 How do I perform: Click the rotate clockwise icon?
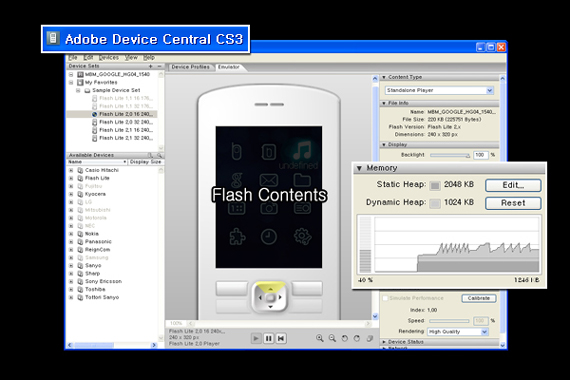point(357,338)
